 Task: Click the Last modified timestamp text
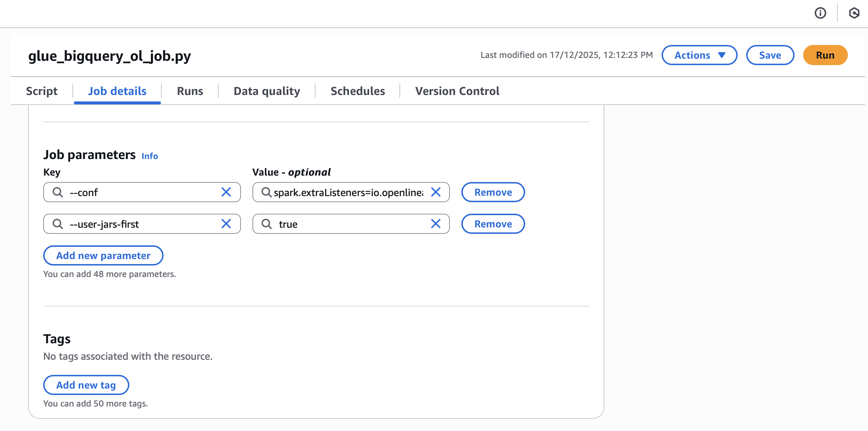(567, 55)
